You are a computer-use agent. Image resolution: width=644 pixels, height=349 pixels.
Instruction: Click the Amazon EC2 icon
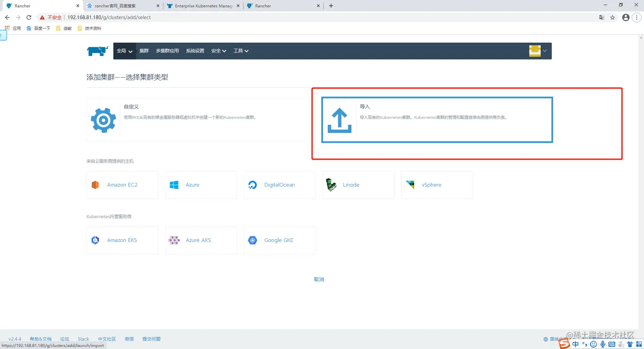click(x=95, y=185)
